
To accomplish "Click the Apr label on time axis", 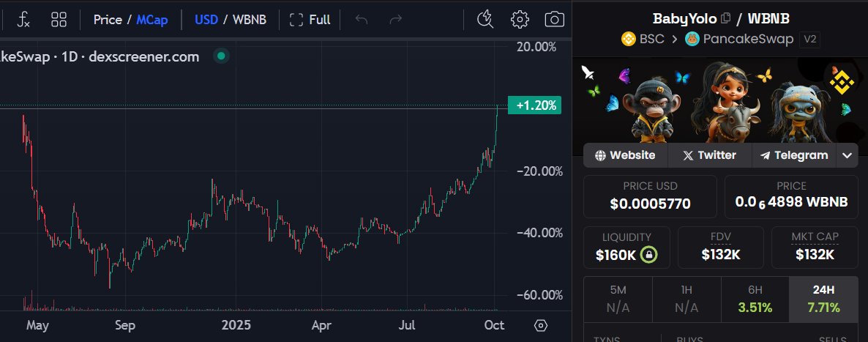I will [321, 325].
